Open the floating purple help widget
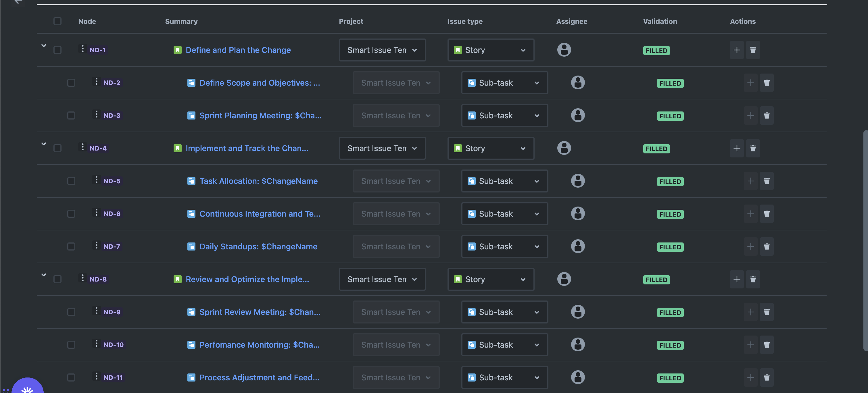Image resolution: width=868 pixels, height=393 pixels. point(28,387)
